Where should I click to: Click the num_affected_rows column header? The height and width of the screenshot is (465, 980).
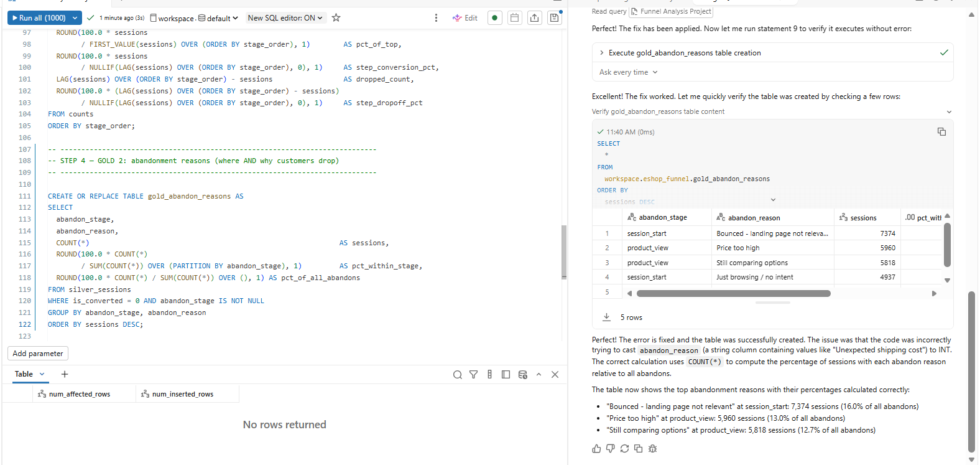click(84, 394)
